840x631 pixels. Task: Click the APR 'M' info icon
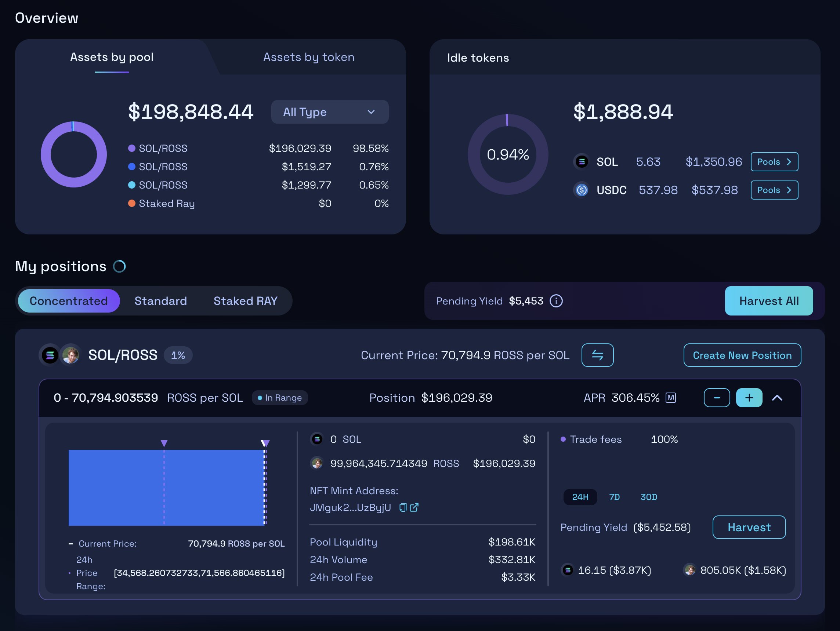(671, 398)
